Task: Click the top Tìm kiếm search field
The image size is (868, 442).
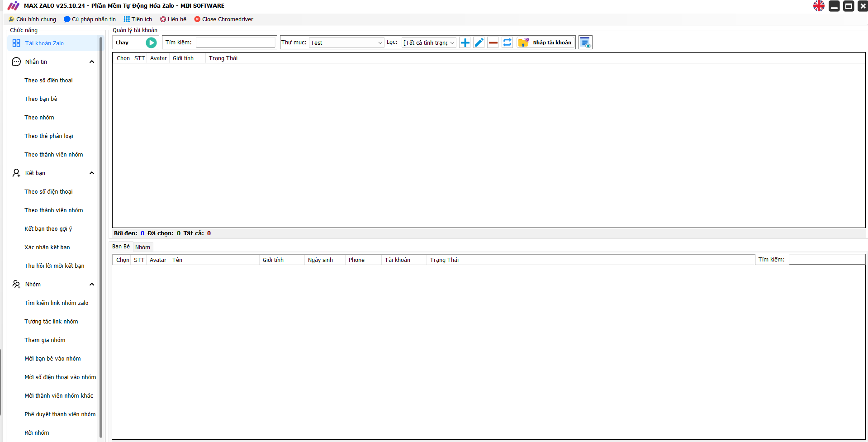Action: pos(235,43)
